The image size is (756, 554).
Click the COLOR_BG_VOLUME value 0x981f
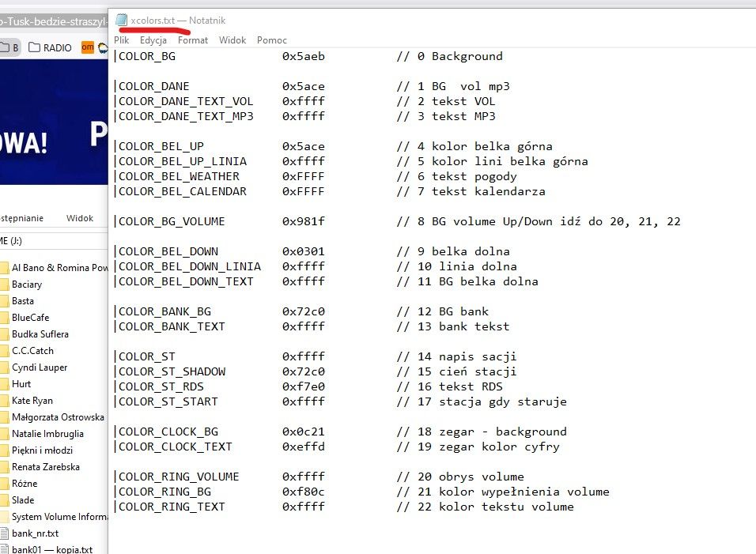pos(303,221)
